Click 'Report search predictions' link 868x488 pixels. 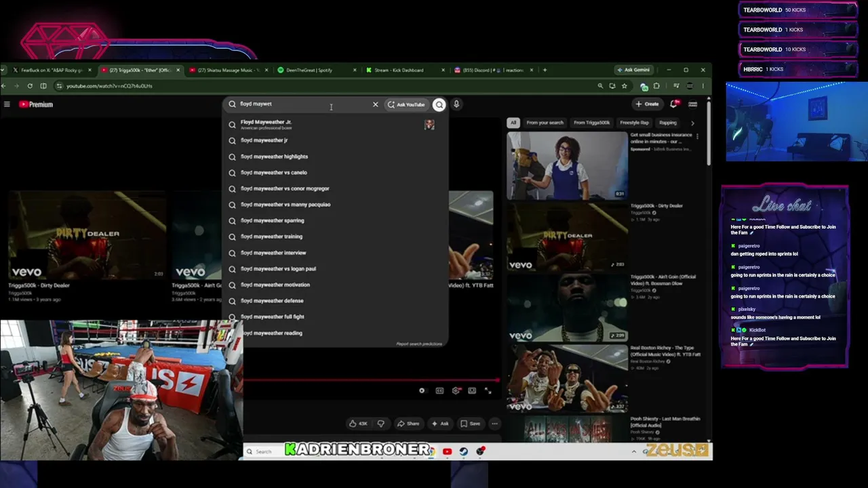[419, 344]
